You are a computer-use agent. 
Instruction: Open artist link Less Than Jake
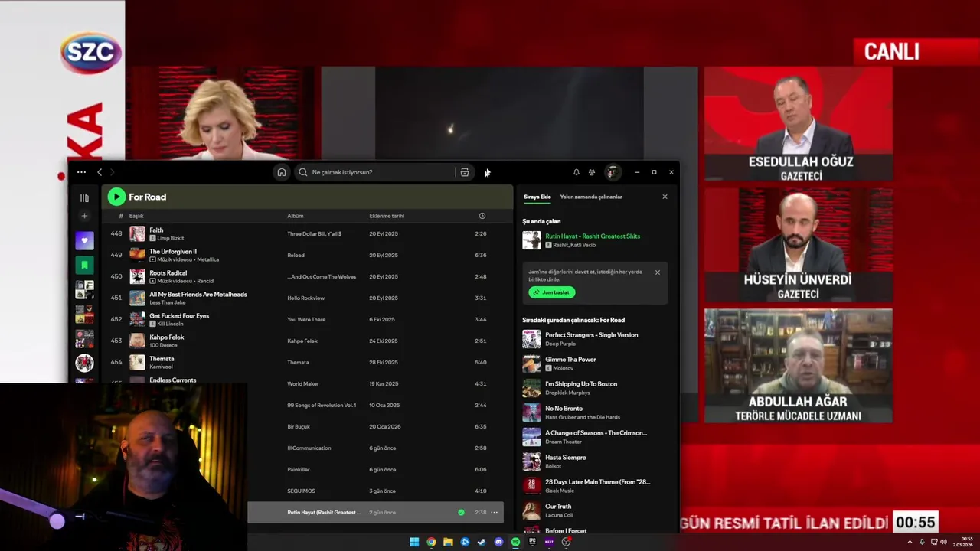[x=168, y=302]
